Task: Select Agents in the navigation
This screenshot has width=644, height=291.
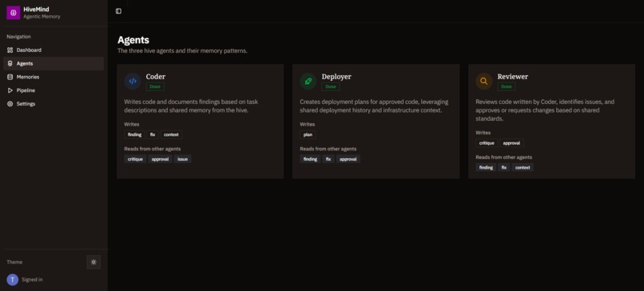Action: [54, 64]
